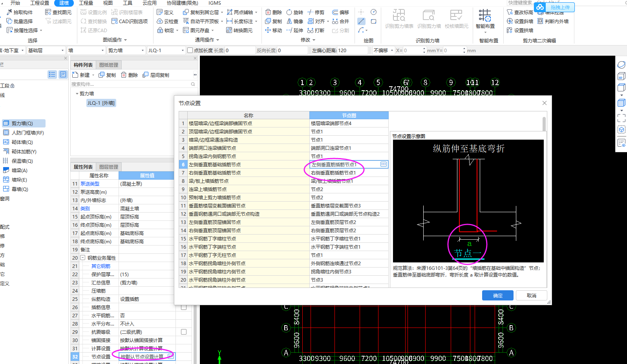
Task: Select 暗梁(A) in left navigation
Action: point(20,170)
